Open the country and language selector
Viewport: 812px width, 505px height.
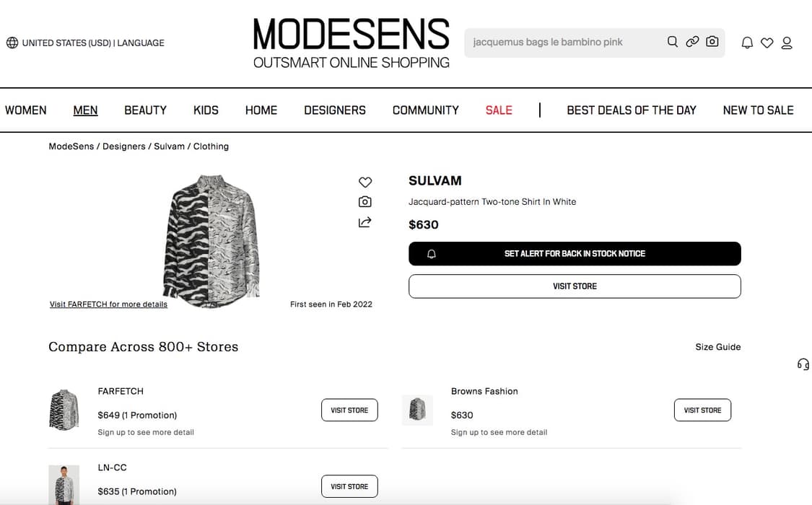coord(85,43)
